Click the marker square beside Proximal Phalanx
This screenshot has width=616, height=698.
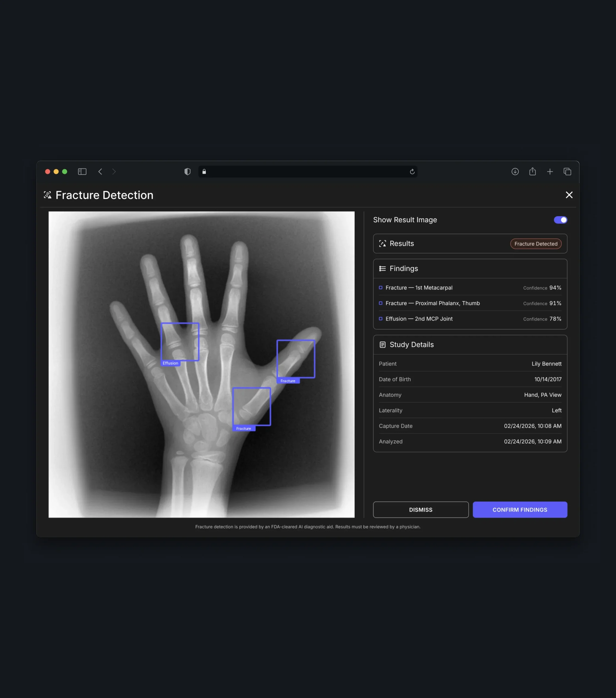381,303
